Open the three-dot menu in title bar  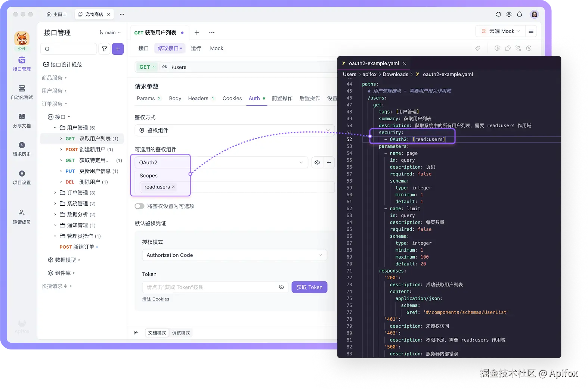pyautogui.click(x=122, y=14)
